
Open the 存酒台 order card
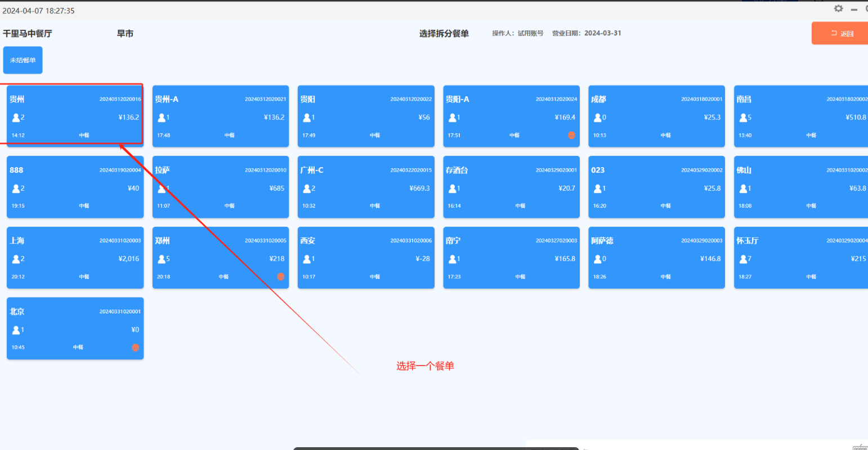511,187
